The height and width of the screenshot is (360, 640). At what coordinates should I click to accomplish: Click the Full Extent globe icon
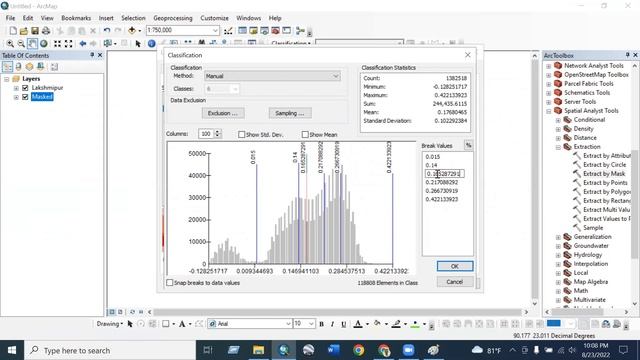(x=43, y=43)
